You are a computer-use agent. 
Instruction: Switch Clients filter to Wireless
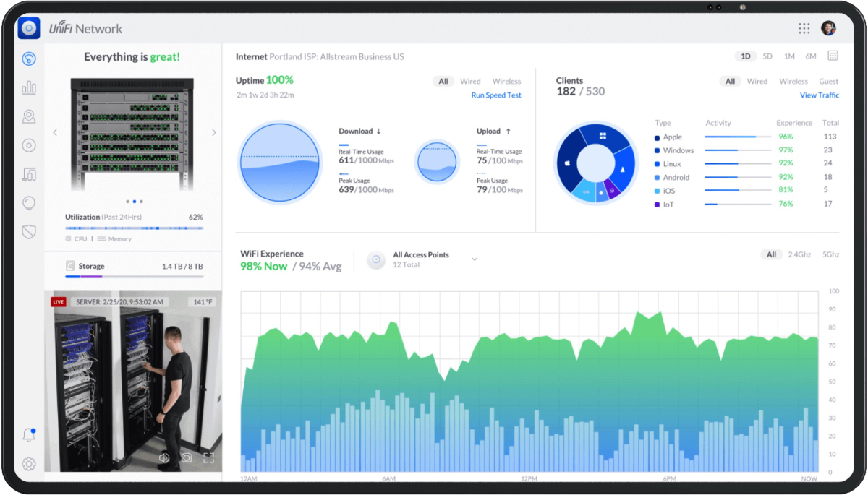pos(793,82)
